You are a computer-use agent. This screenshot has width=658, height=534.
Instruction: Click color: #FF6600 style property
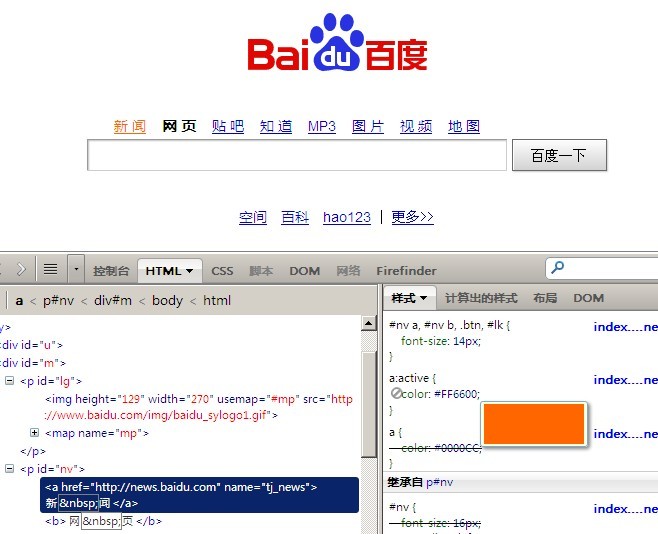441,394
